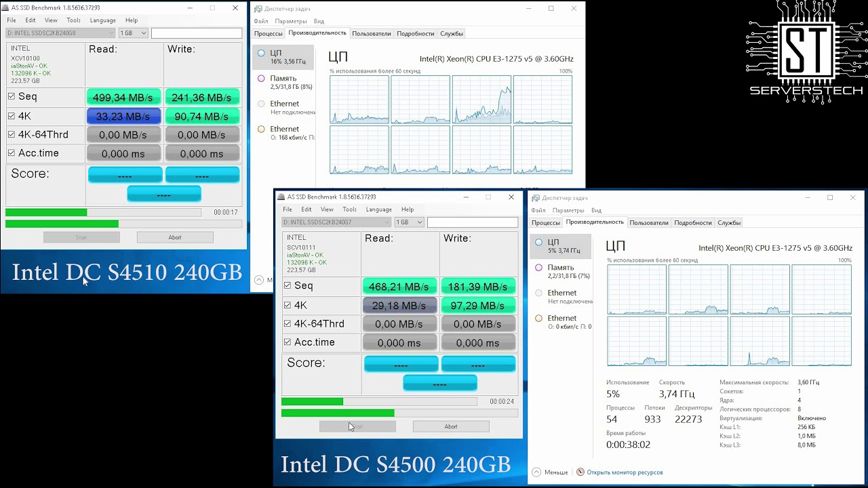Open Language menu in S4510 AS SSD window
Viewport: 868px width, 488px height.
pyautogui.click(x=102, y=20)
